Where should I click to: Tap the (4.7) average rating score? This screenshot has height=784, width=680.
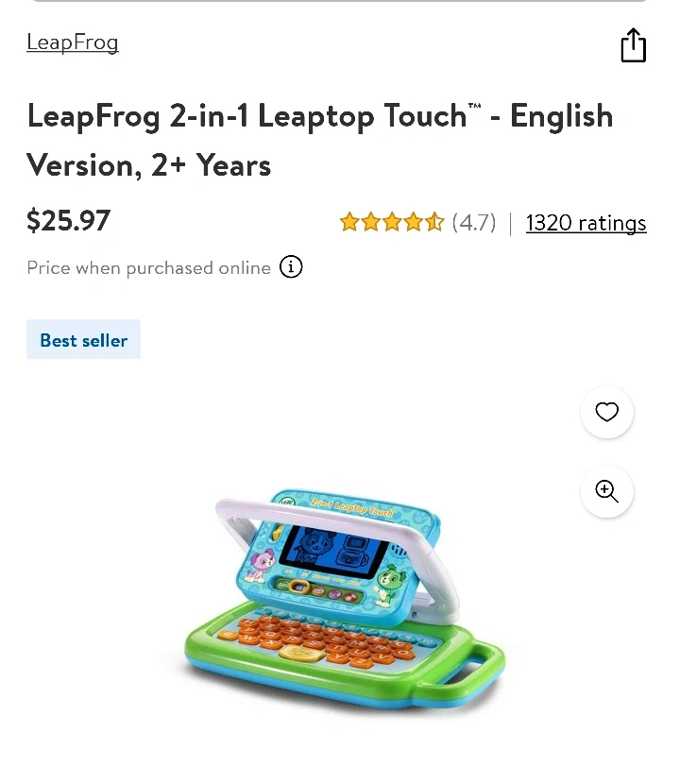(x=474, y=223)
